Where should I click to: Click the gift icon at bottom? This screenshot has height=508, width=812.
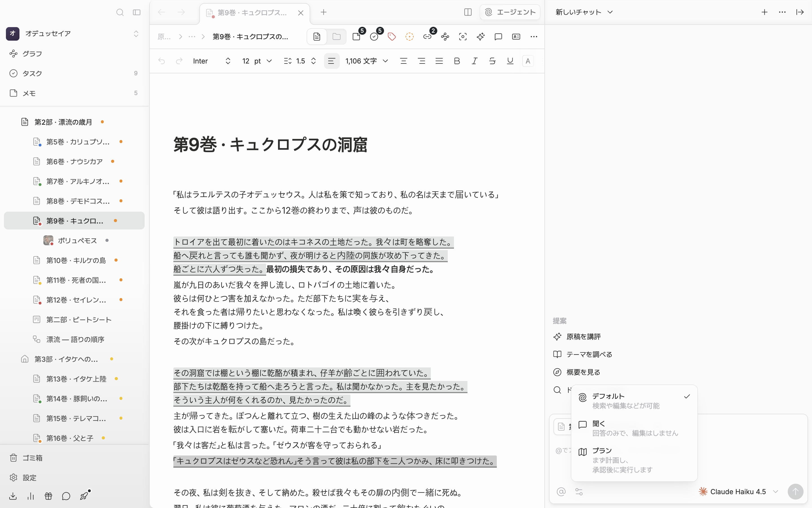[48, 496]
